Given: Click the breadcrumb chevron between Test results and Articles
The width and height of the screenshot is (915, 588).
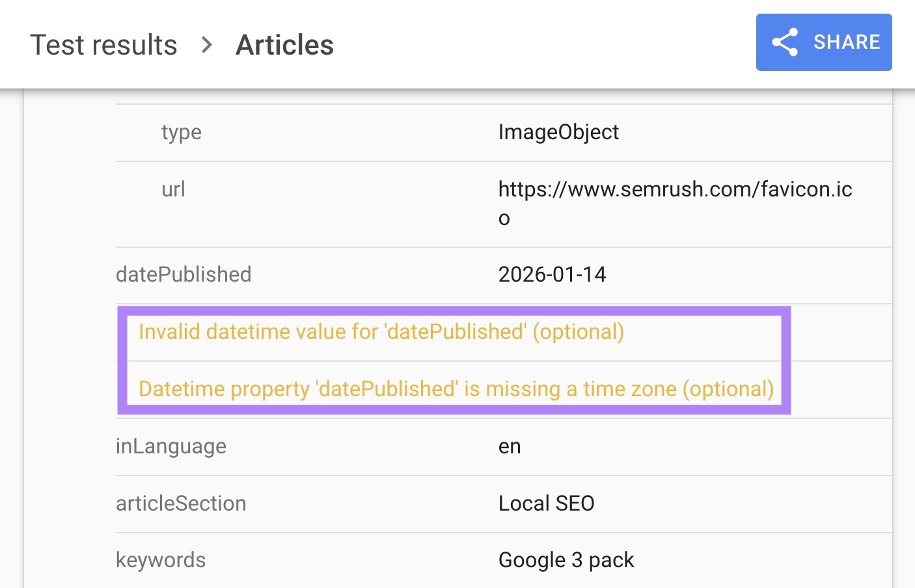Looking at the screenshot, I should pos(206,46).
